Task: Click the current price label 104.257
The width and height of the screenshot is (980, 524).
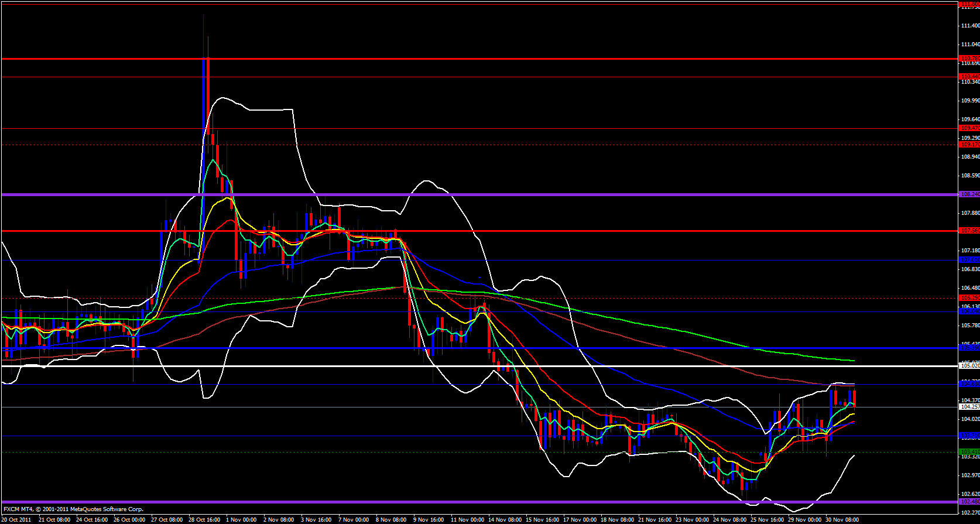Action: (x=969, y=406)
